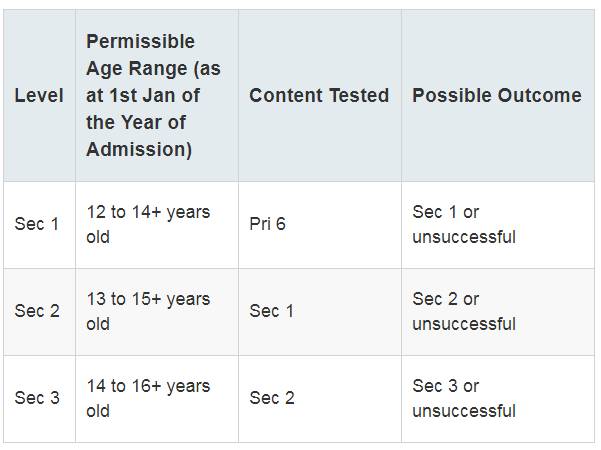Select the "Sec 2 or unsuccessful" outcome cell
The width and height of the screenshot is (601, 450).
coord(464,311)
